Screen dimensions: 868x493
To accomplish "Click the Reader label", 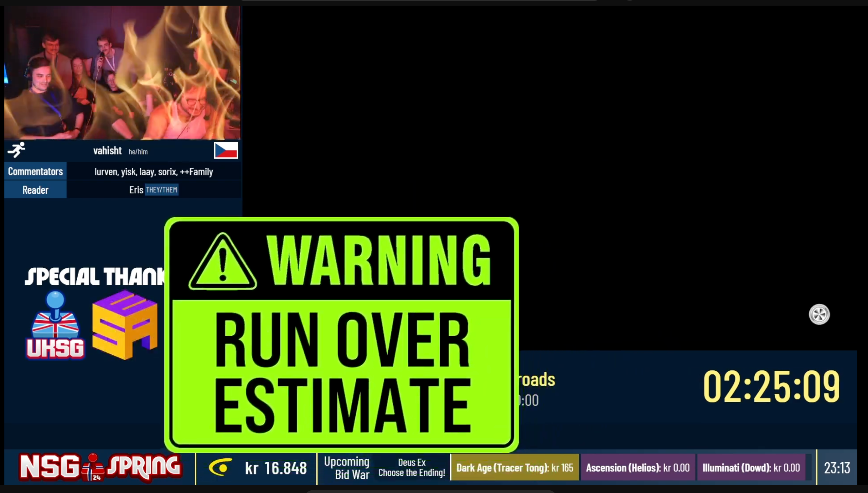I will click(x=35, y=190).
